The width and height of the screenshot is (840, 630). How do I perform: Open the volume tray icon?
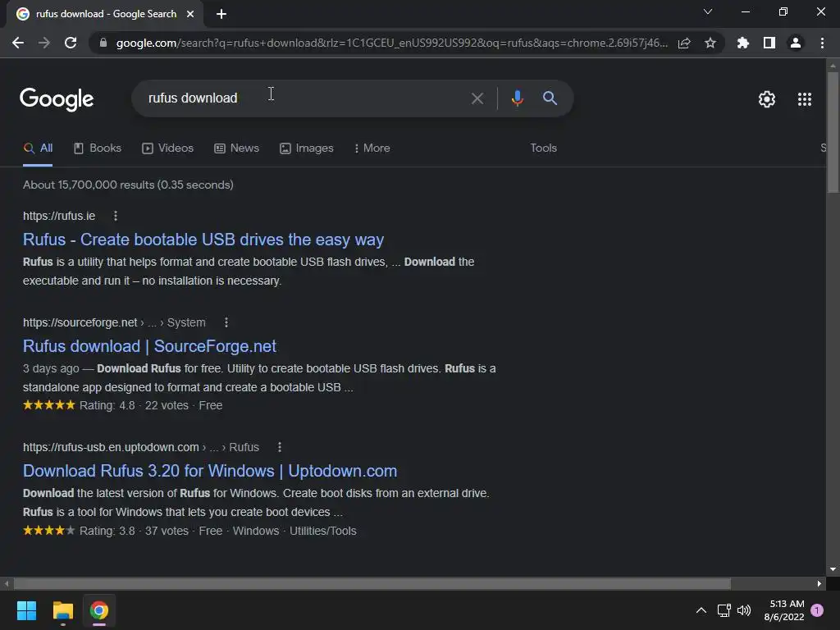[x=744, y=610]
